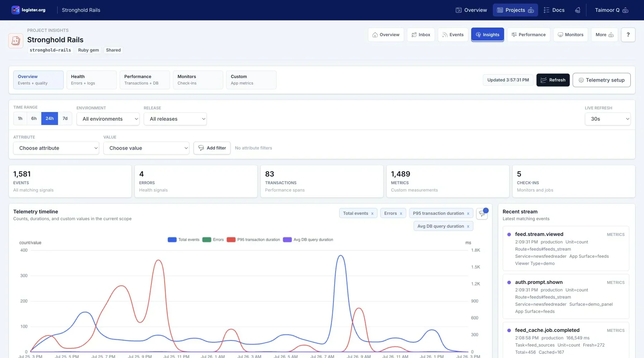Click the P95 transaction duration red legend swatch
Screen dimensions: 644x358
[231, 240]
